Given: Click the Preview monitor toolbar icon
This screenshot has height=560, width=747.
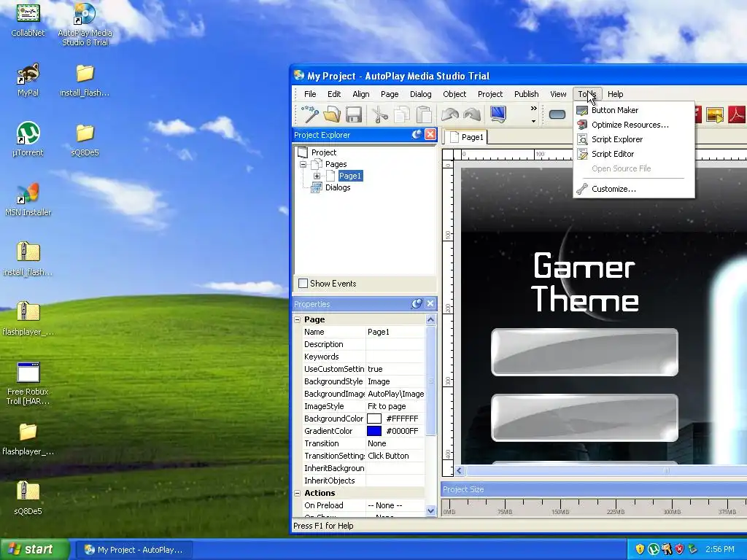Looking at the screenshot, I should coord(498,114).
